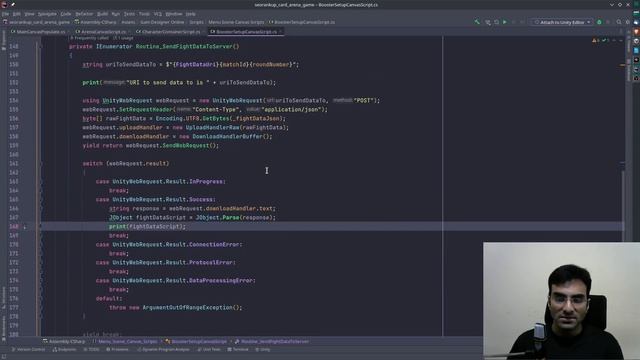640x360 pixels.
Task: Open Version Control tool window
Action: (29, 350)
